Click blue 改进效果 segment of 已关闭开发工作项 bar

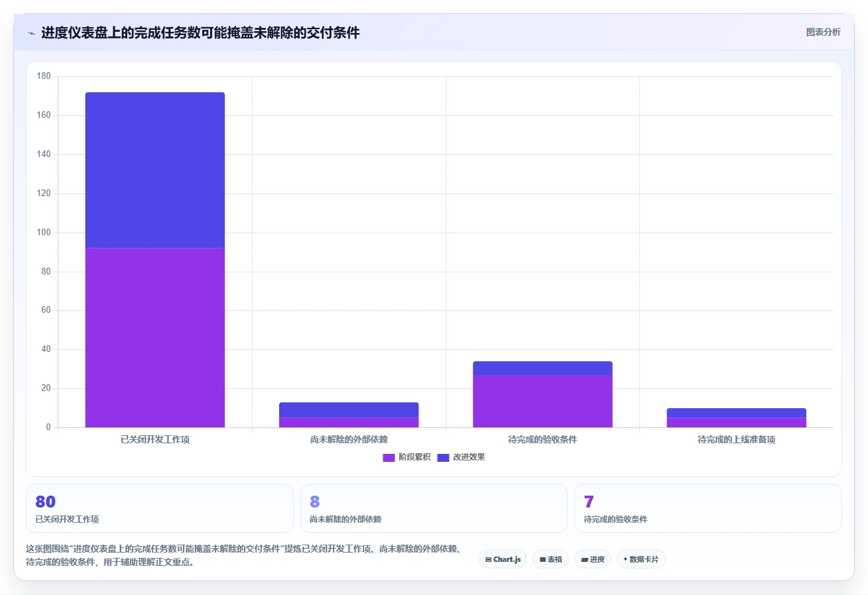pyautogui.click(x=155, y=170)
